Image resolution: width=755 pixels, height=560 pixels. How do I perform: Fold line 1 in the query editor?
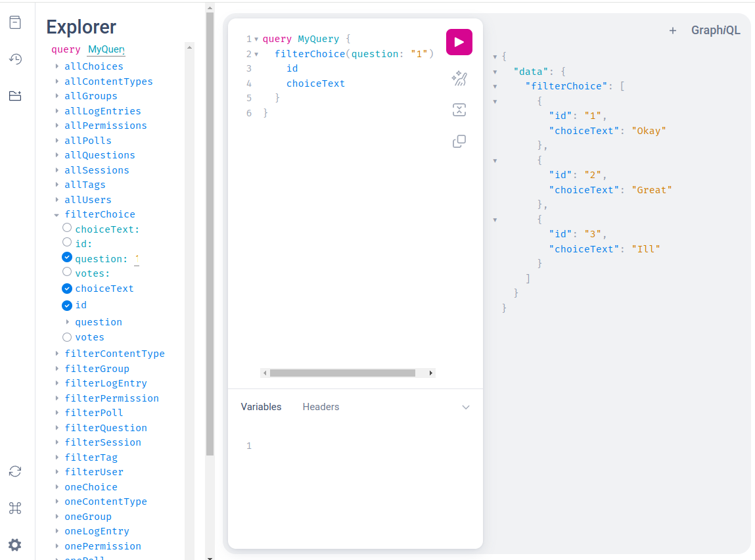coord(256,39)
